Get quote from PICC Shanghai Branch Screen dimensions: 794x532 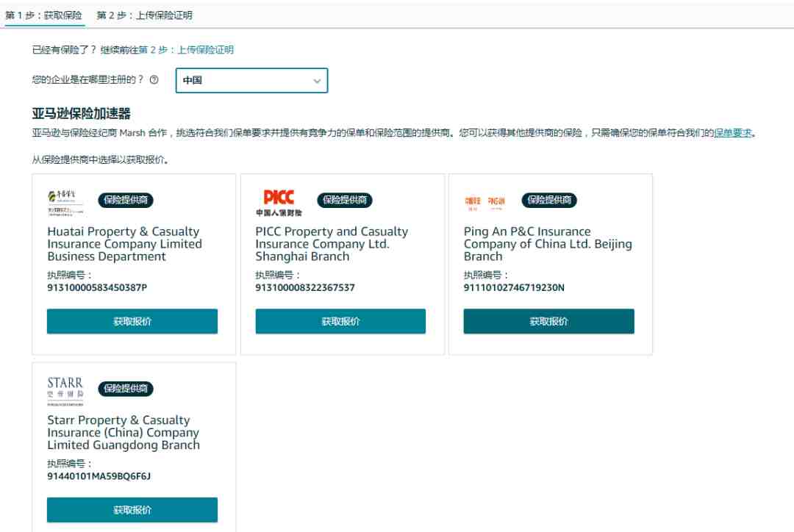pos(340,321)
